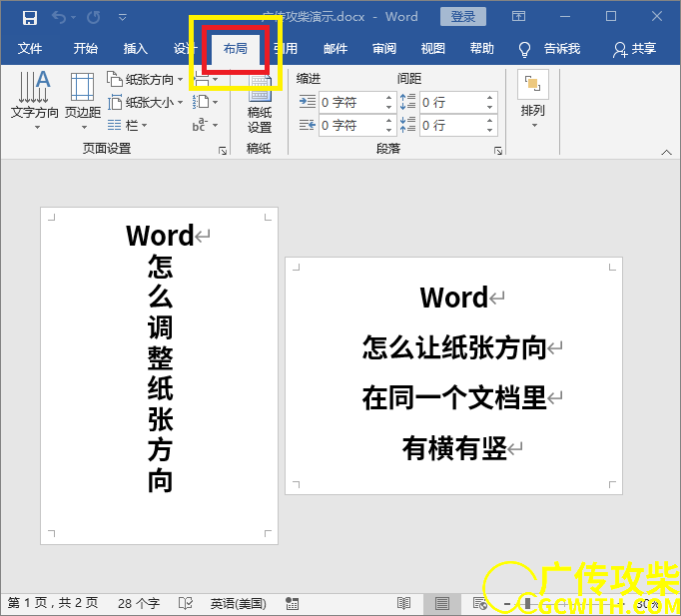Click 有横有竖 line on second page

(454, 448)
